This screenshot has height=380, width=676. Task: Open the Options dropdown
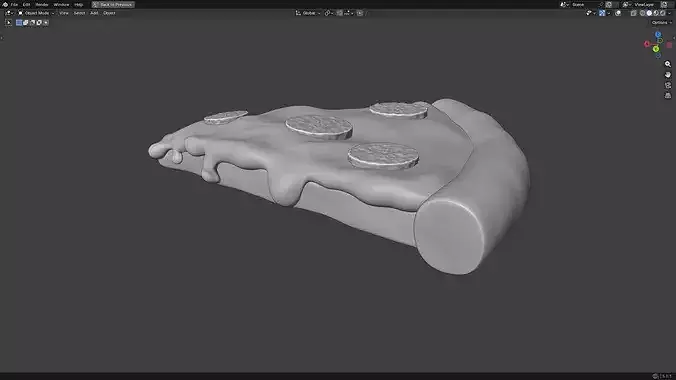click(662, 22)
